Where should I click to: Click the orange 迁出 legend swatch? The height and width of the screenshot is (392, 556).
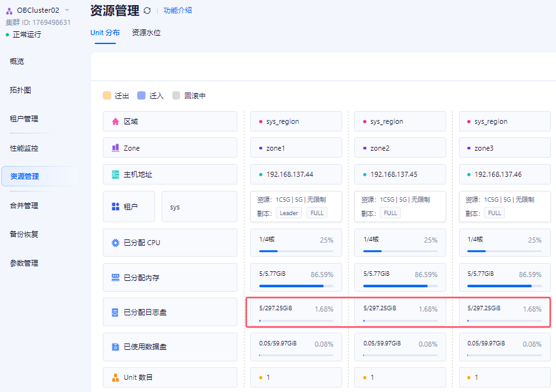(107, 96)
